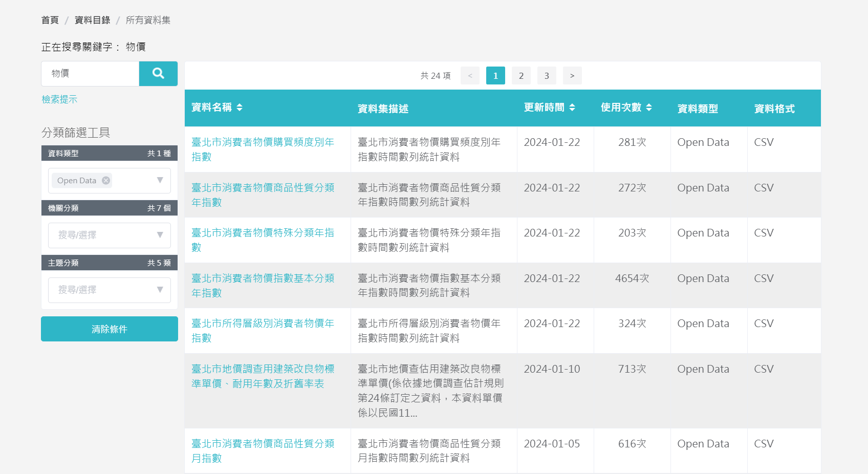Remove the Open Data filter tag
The width and height of the screenshot is (868, 474).
pos(106,180)
